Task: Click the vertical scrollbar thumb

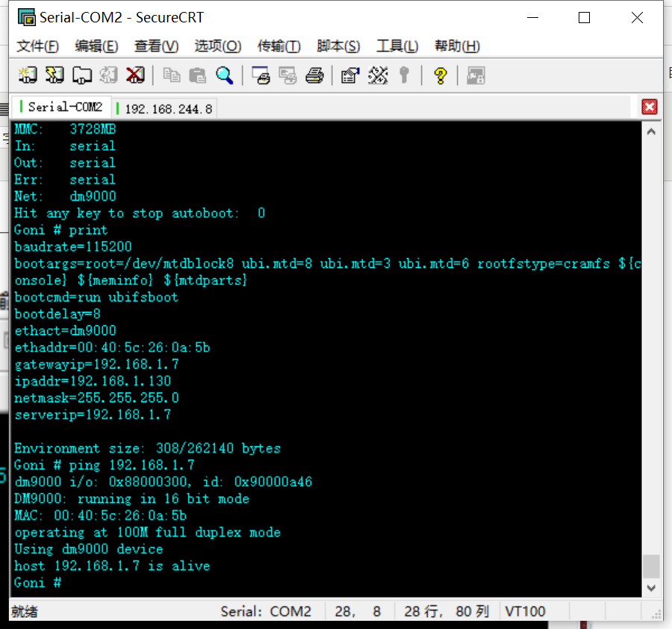Action: pyautogui.click(x=651, y=566)
